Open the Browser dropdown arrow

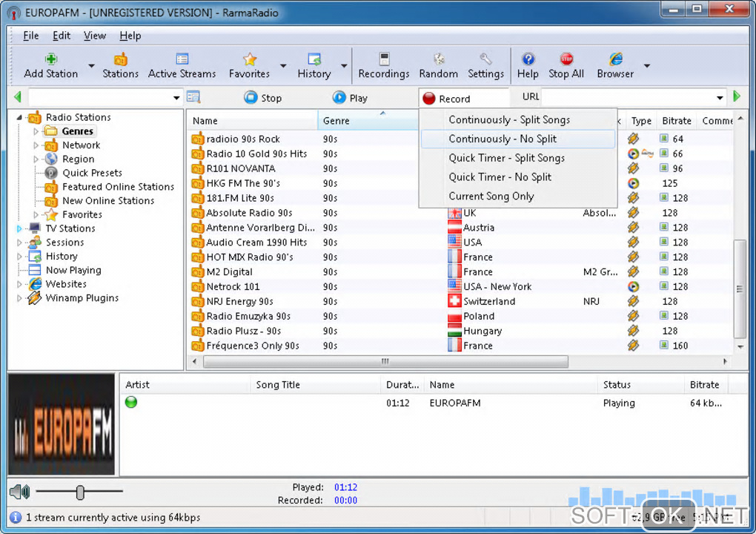(x=647, y=66)
